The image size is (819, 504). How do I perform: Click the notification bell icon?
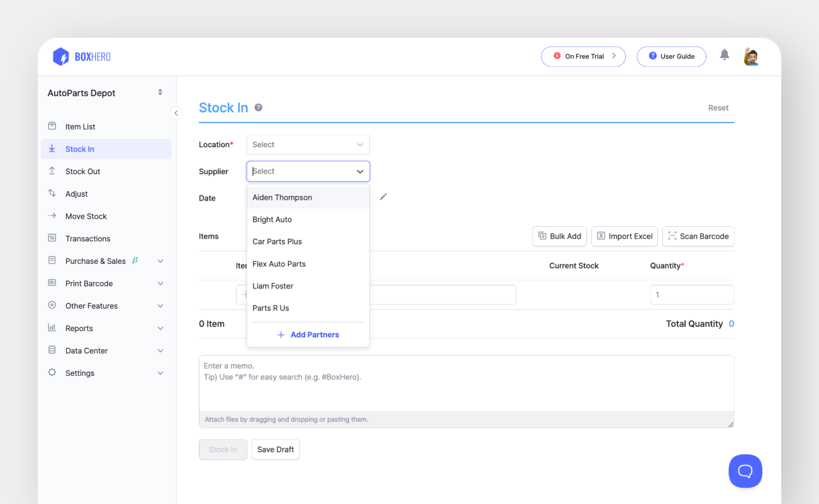point(725,55)
